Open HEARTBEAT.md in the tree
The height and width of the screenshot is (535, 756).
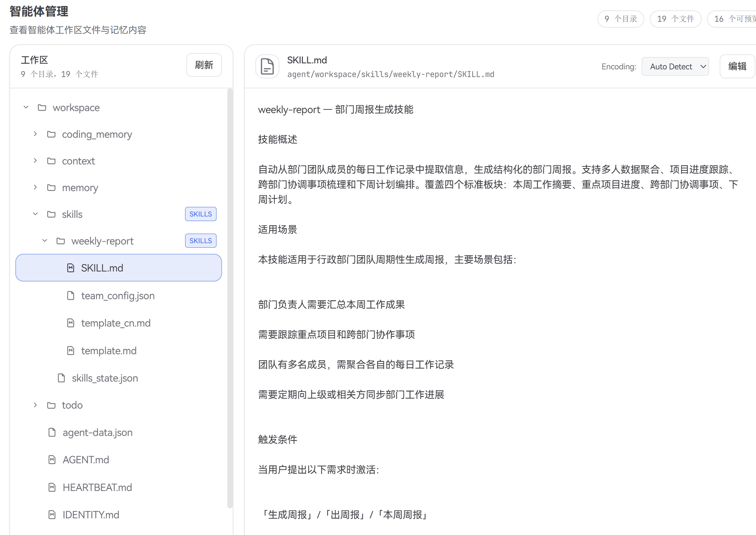coord(97,487)
